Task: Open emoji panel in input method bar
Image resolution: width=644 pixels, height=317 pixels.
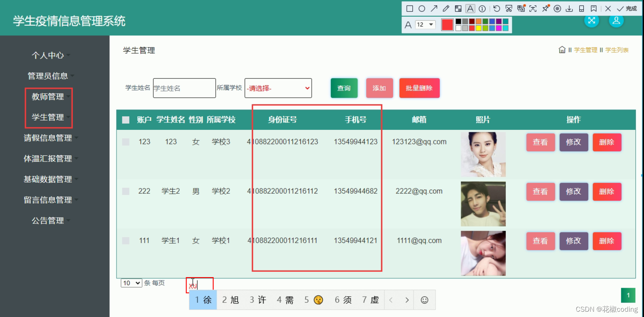Action: [x=425, y=300]
